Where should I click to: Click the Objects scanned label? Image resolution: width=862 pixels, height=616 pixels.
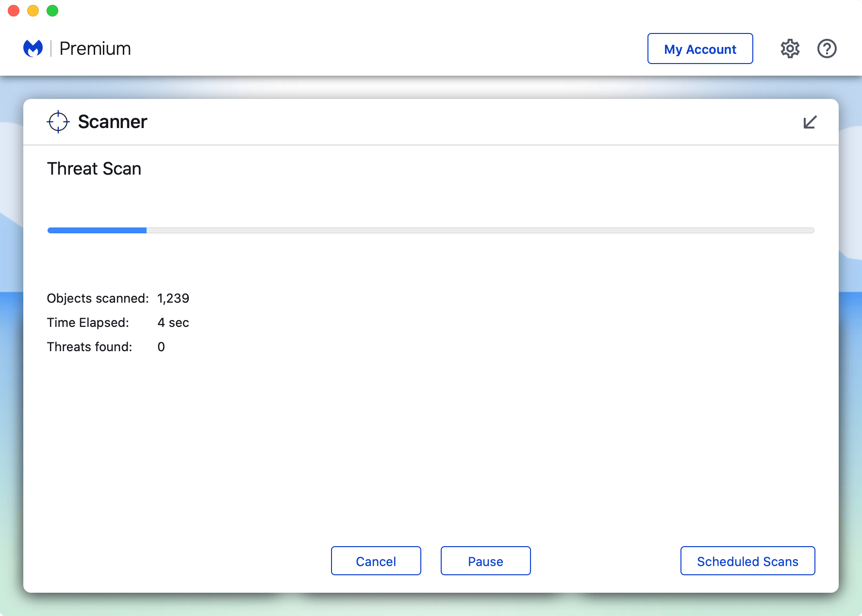(x=98, y=298)
